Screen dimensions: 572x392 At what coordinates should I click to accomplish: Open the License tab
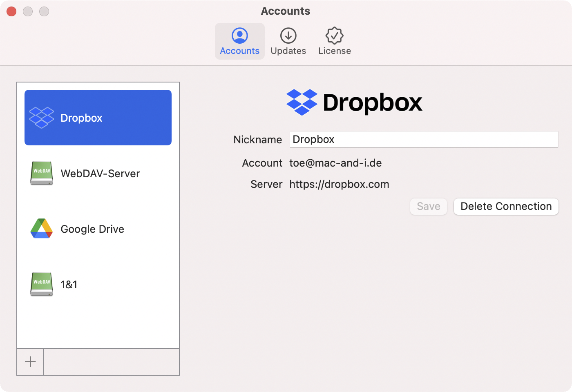pos(335,41)
